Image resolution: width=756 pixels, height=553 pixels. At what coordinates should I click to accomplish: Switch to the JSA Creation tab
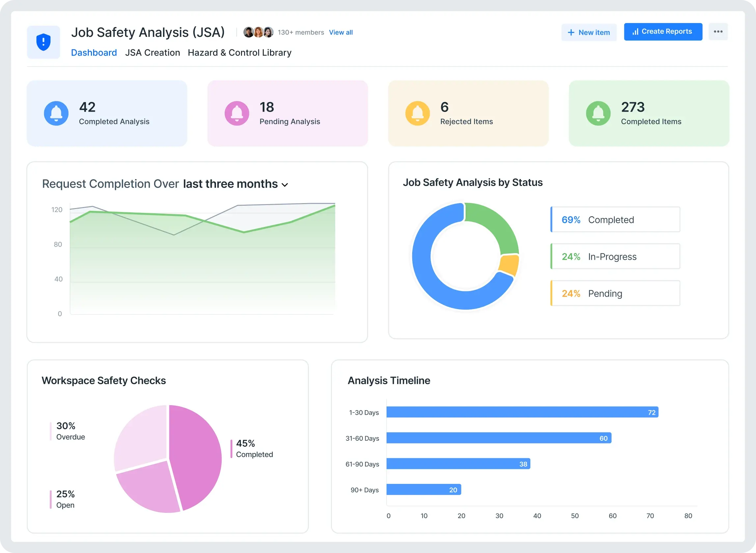pos(152,53)
